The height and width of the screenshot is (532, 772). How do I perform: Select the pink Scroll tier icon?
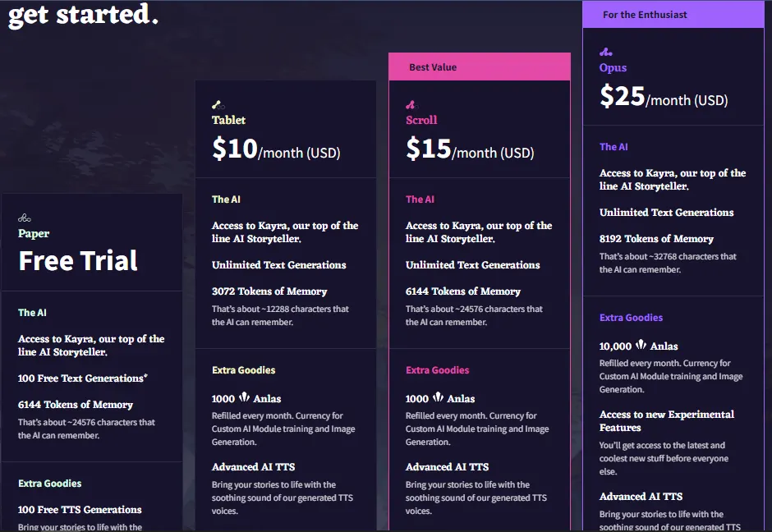point(411,104)
